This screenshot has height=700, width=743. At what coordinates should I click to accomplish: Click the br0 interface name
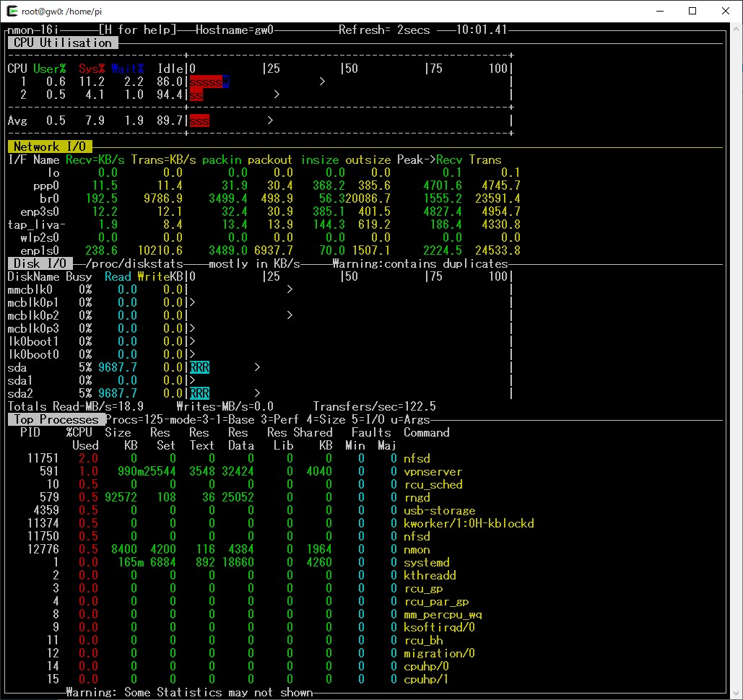49,198
